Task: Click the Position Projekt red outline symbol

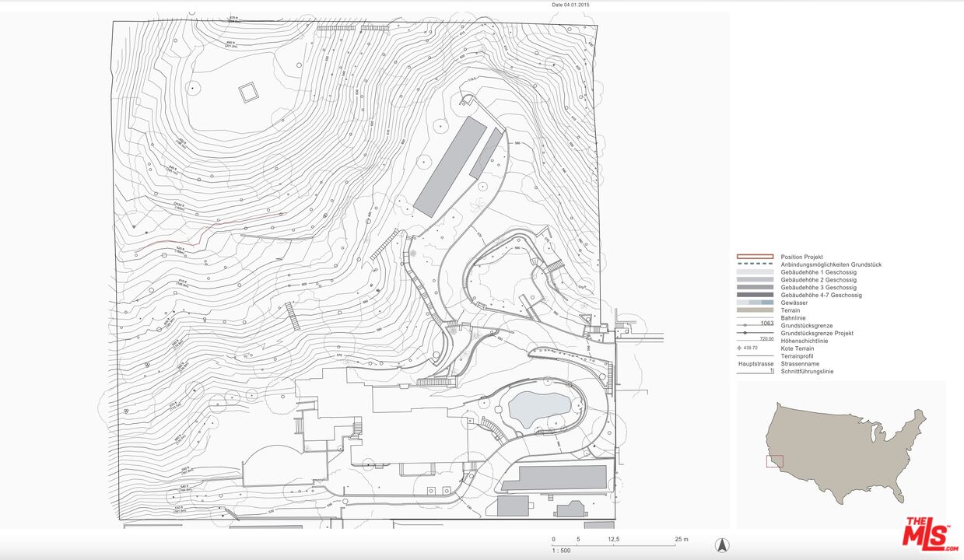Action: (x=755, y=257)
